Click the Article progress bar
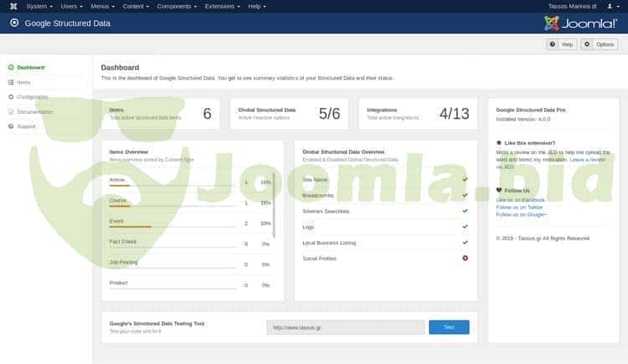Image resolution: width=628 pixels, height=364 pixels. tap(172, 186)
